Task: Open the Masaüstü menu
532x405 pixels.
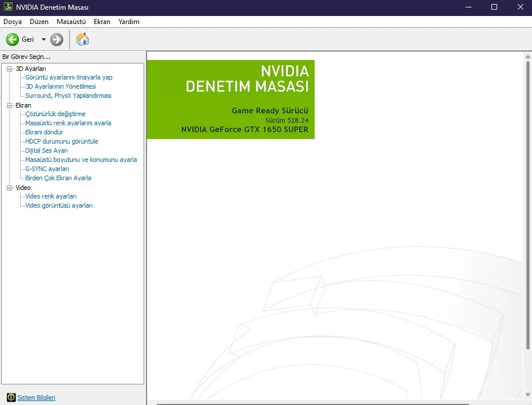Action: (x=71, y=22)
